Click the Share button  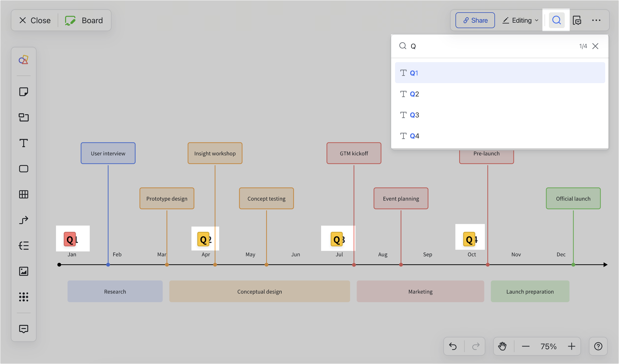(475, 20)
